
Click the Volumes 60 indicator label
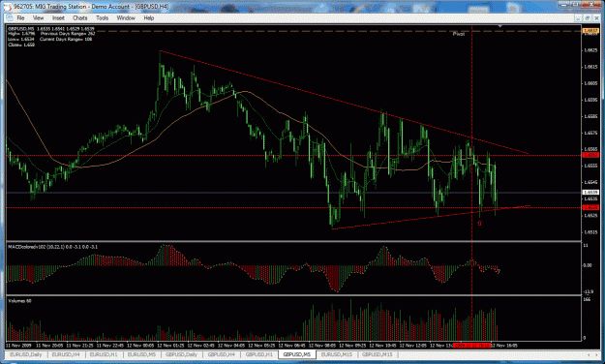[x=19, y=301]
